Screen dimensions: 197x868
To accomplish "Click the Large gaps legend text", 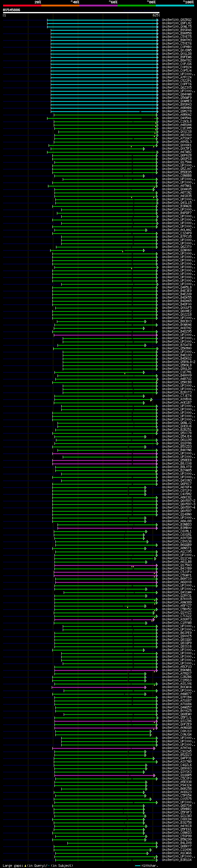I will tap(38, 865).
